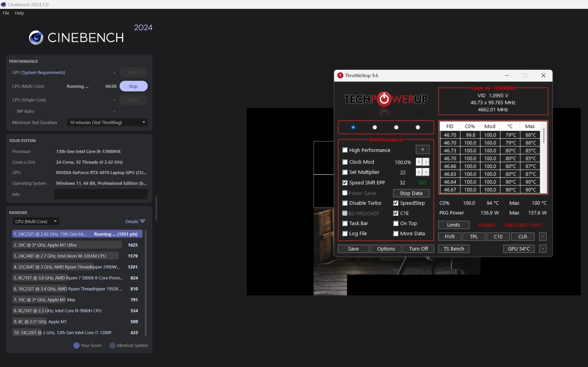Uncheck Speed Shift EPP
The width and height of the screenshot is (588, 367).
click(345, 183)
